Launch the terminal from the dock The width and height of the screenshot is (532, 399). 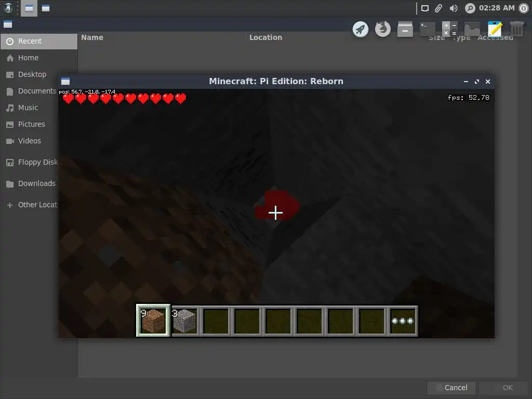[428, 29]
